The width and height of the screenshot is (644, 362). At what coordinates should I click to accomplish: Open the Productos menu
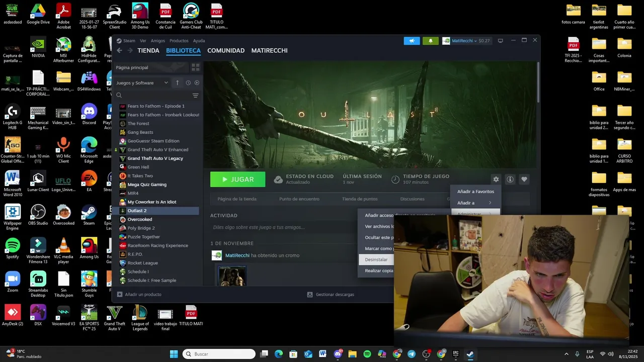[x=179, y=41]
